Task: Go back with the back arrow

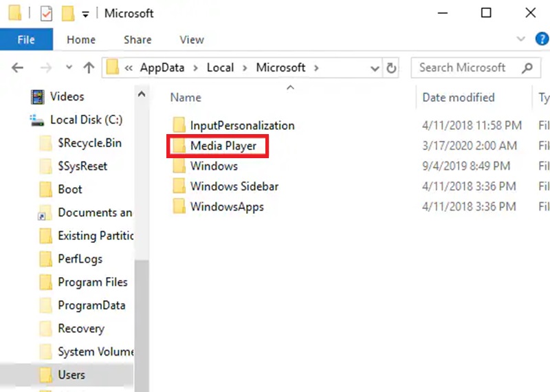Action: (x=17, y=67)
